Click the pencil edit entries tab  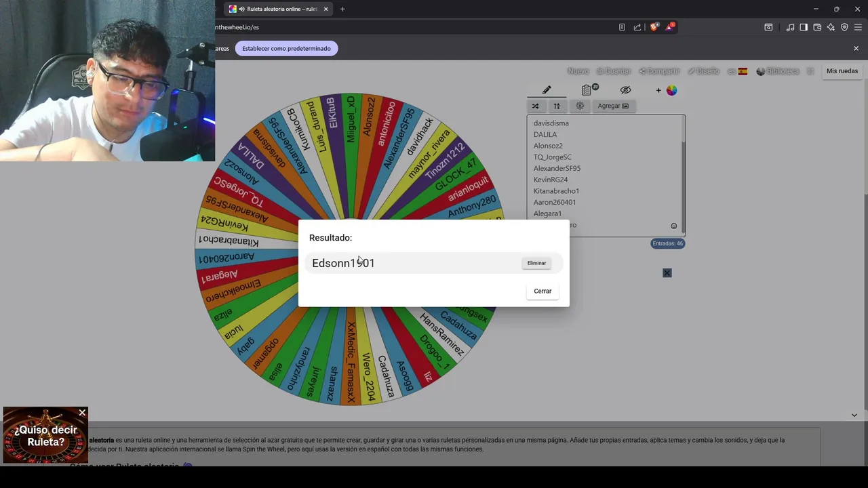click(547, 90)
